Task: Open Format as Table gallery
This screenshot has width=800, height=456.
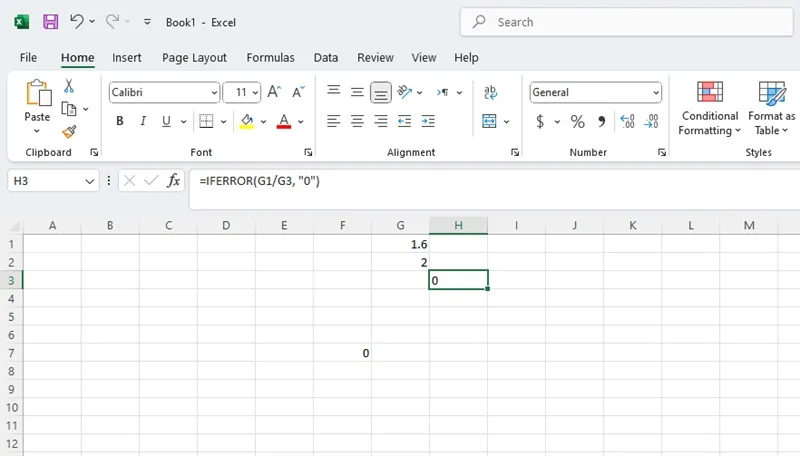Action: click(771, 109)
